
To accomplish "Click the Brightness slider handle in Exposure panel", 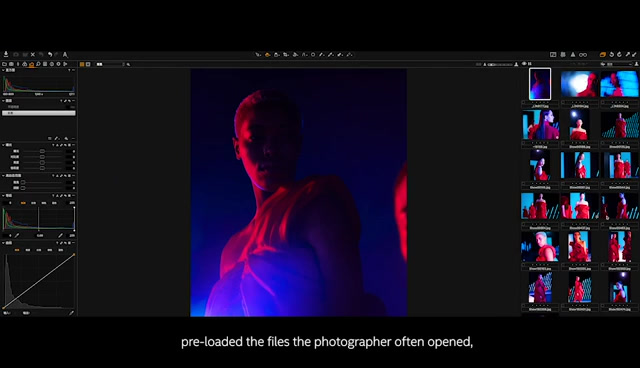I will click(x=42, y=162).
